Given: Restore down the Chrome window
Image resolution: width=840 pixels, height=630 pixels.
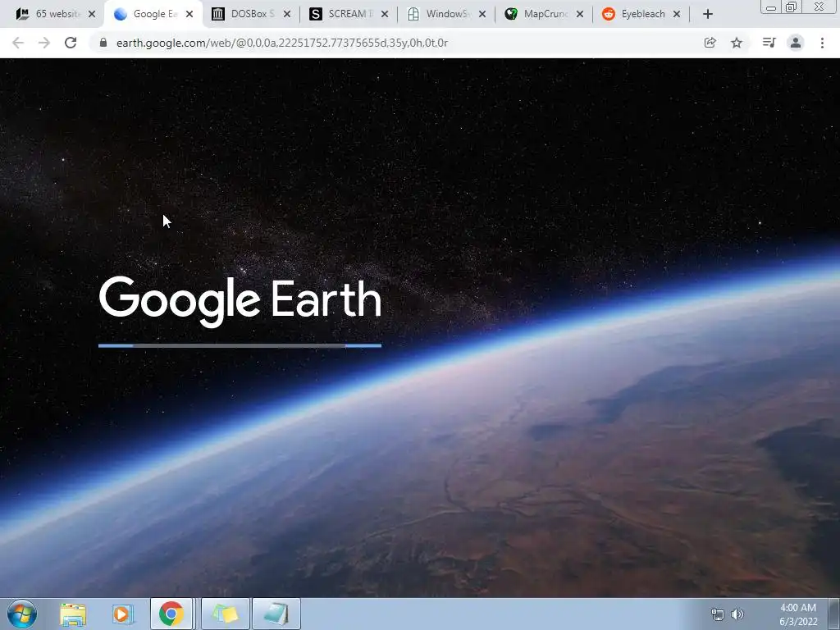Looking at the screenshot, I should [x=791, y=7].
